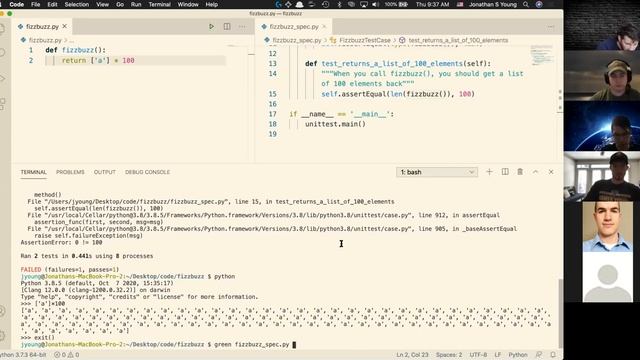Click line 2 return statement in fizzbuzz.py
Image resolution: width=640 pixels, height=360 pixels.
(x=98, y=60)
